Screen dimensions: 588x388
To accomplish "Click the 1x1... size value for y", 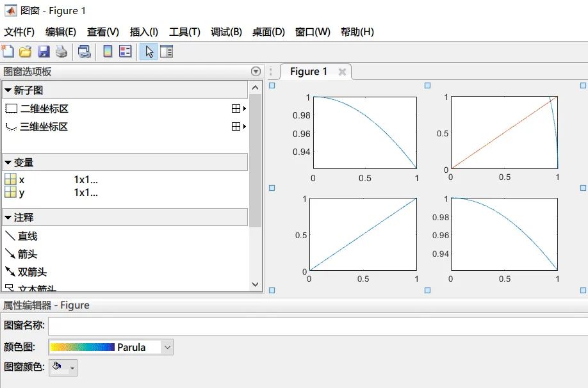I will [85, 192].
